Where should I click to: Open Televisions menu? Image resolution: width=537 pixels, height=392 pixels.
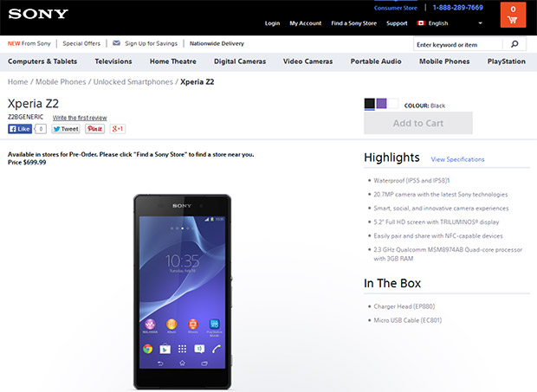point(113,61)
